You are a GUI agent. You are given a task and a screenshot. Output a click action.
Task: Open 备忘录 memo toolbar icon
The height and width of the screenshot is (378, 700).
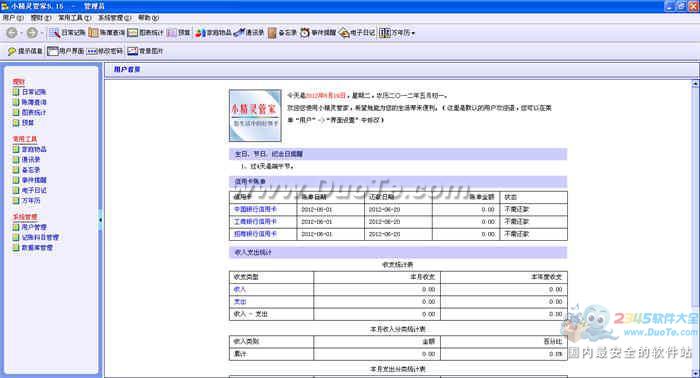pos(282,33)
